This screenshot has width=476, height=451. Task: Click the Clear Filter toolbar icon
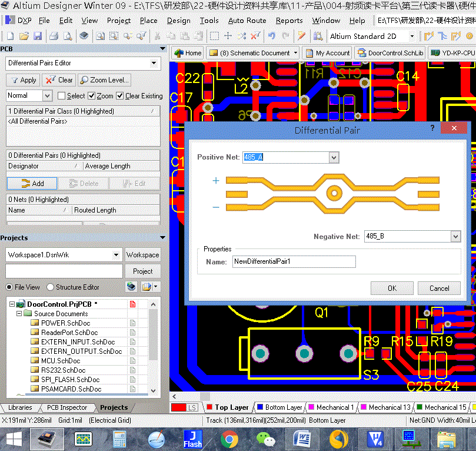255,36
